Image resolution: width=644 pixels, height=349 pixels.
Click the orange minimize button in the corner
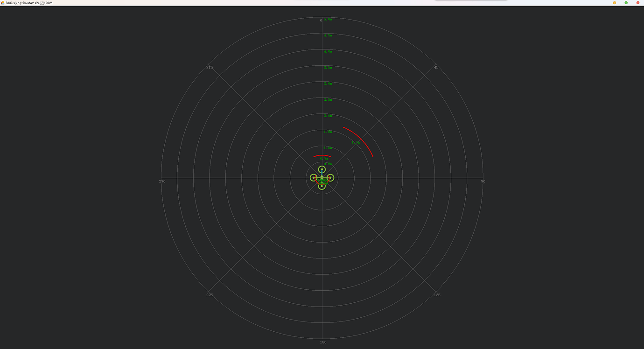pos(615,2)
